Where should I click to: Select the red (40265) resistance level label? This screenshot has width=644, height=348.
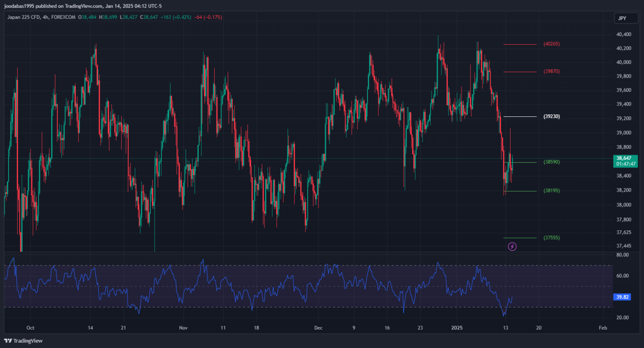(x=552, y=44)
